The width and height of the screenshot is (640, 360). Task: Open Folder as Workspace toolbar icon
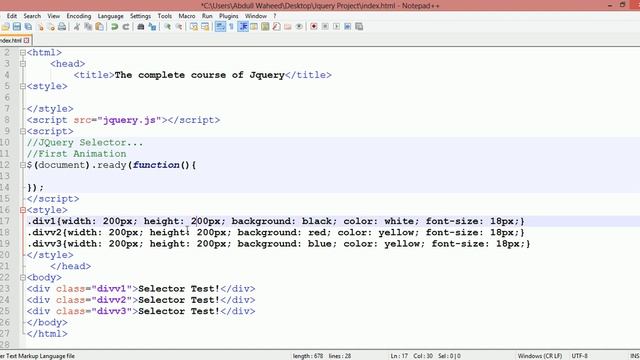click(288, 27)
